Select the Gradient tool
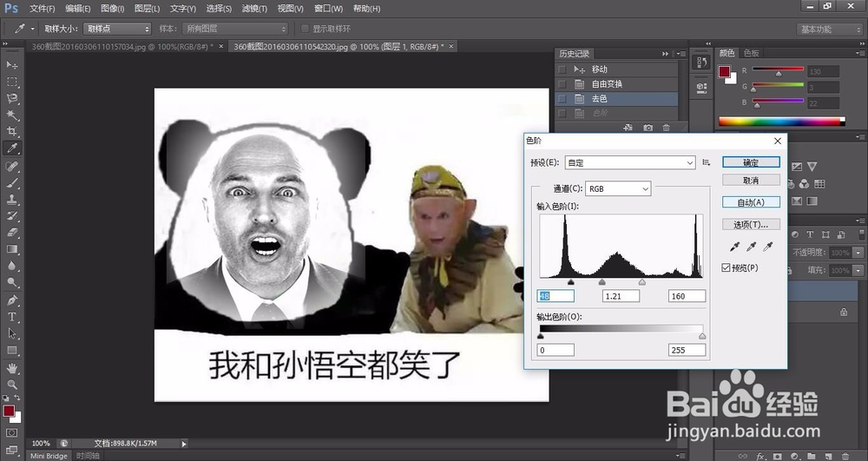The width and height of the screenshot is (868, 461). coord(11,249)
